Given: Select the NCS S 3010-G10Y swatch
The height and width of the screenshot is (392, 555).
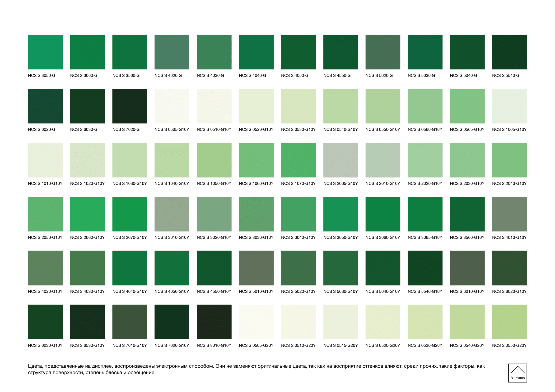Looking at the screenshot, I should tap(172, 214).
